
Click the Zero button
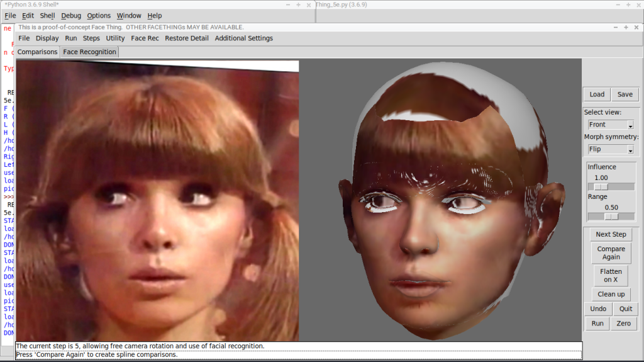(623, 324)
